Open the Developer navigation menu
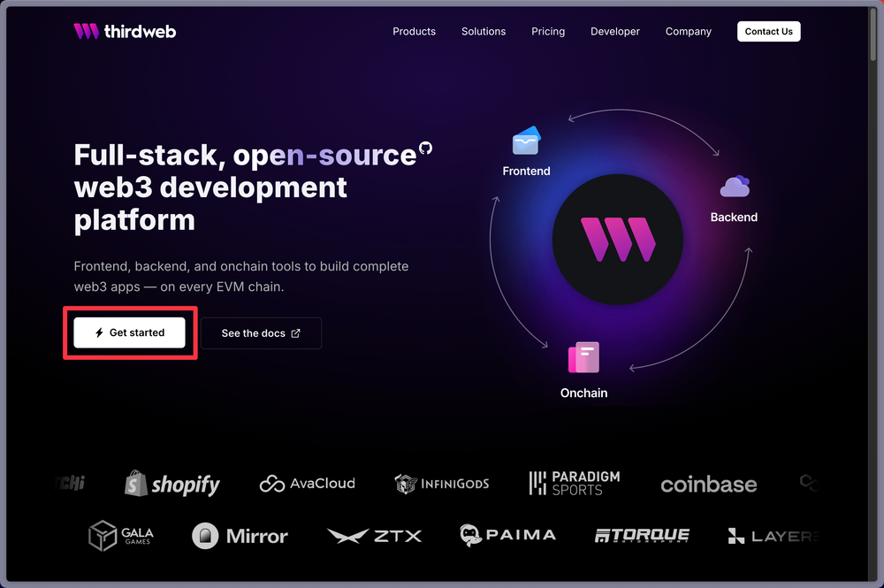Screen dimensions: 884x588 coord(615,31)
